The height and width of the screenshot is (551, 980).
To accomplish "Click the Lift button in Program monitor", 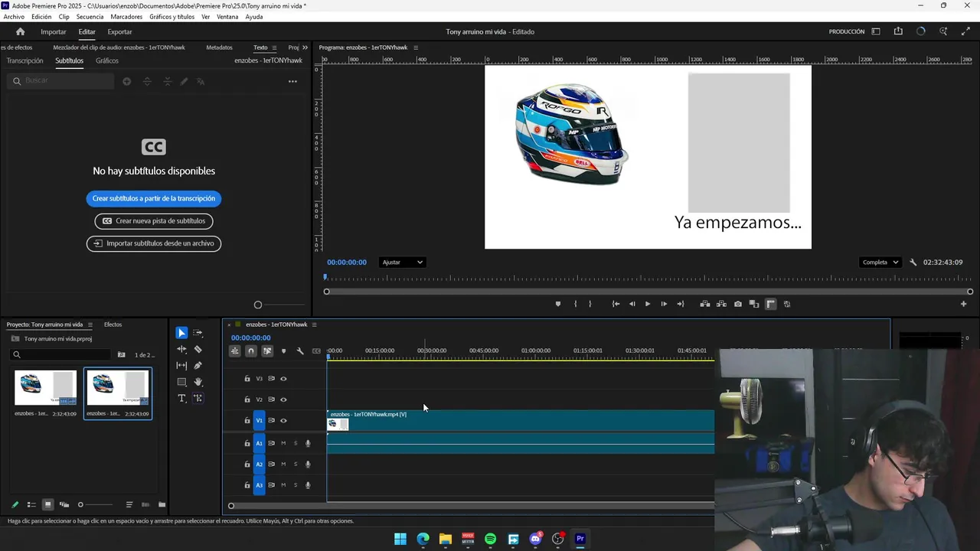I will click(705, 304).
